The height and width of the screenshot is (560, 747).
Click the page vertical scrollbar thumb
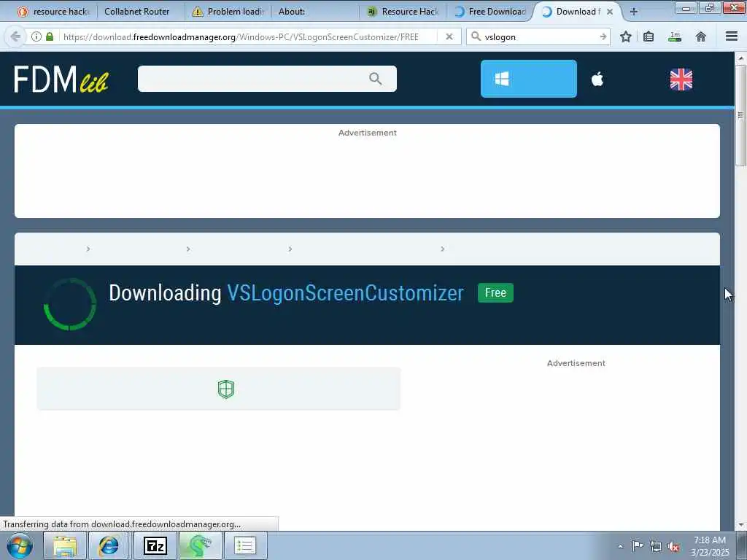pos(740,116)
